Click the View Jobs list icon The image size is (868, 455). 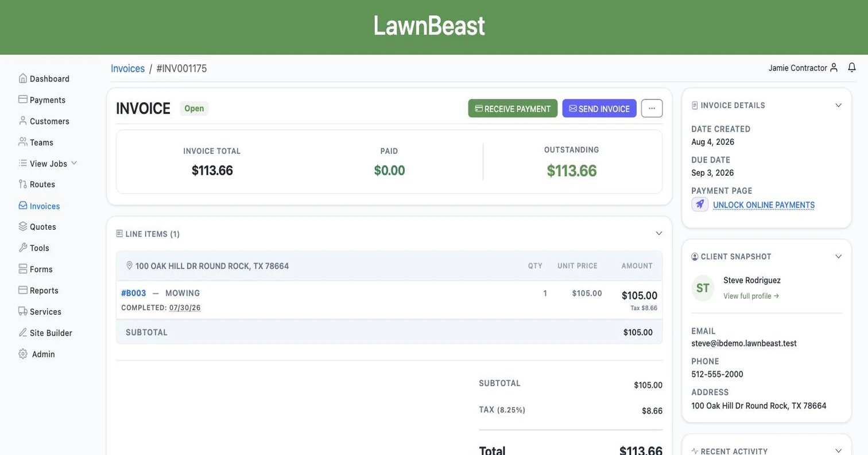23,163
